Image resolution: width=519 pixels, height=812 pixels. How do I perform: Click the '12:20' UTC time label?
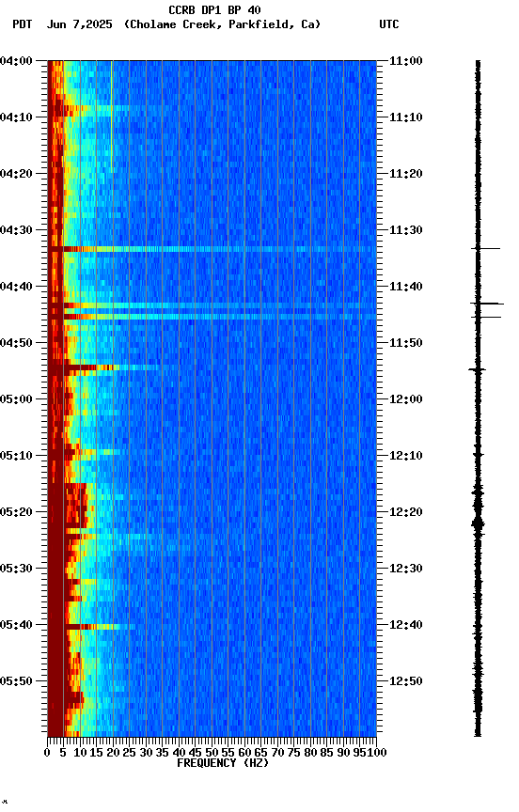pyautogui.click(x=406, y=512)
